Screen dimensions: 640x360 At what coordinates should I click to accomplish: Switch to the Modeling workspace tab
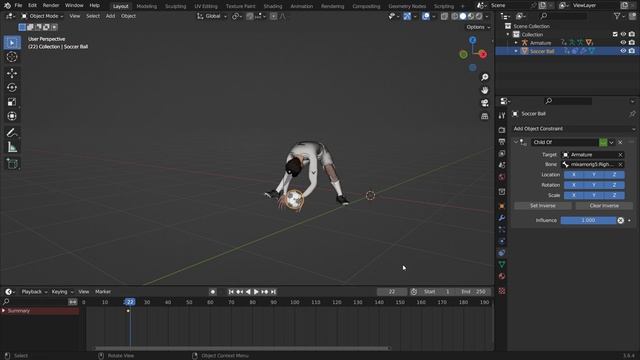click(147, 6)
